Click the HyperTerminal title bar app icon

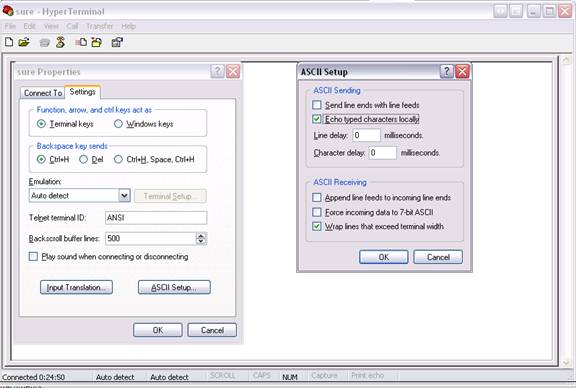(8, 11)
